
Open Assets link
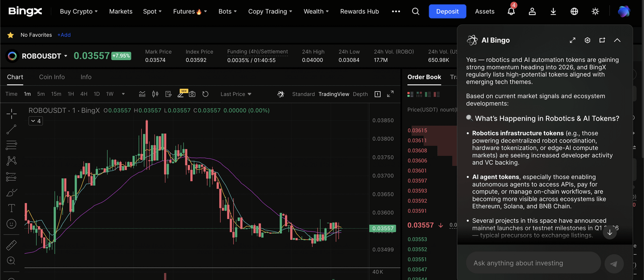[485, 11]
